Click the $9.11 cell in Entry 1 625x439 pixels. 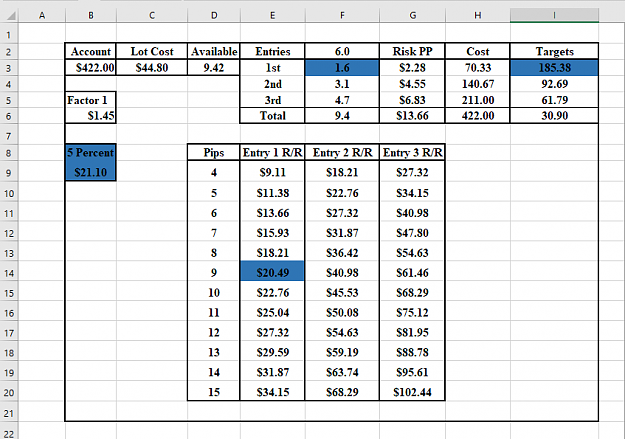273,172
